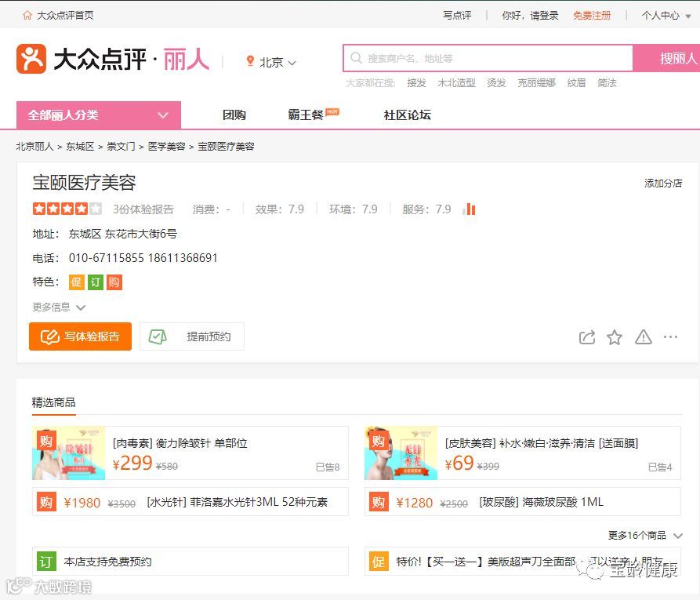
Task: Click the 请登录 link
Action: [x=544, y=16]
